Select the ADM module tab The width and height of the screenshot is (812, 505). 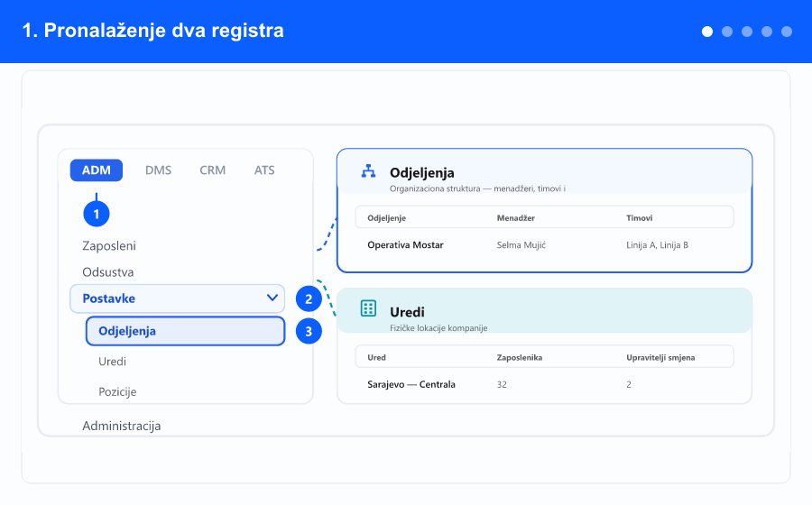pyautogui.click(x=97, y=170)
